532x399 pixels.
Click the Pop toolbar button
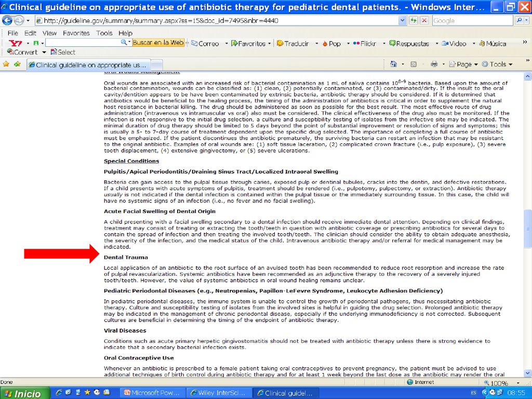pyautogui.click(x=332, y=44)
